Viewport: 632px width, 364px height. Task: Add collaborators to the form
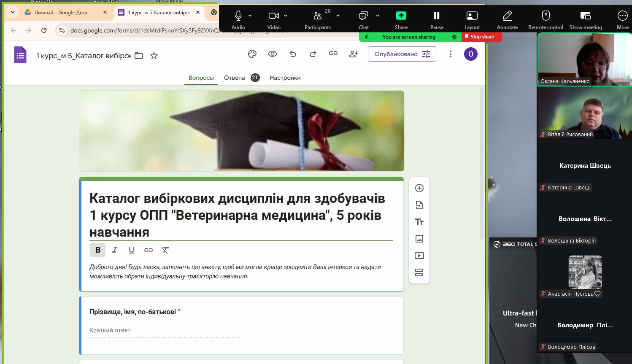click(x=354, y=54)
